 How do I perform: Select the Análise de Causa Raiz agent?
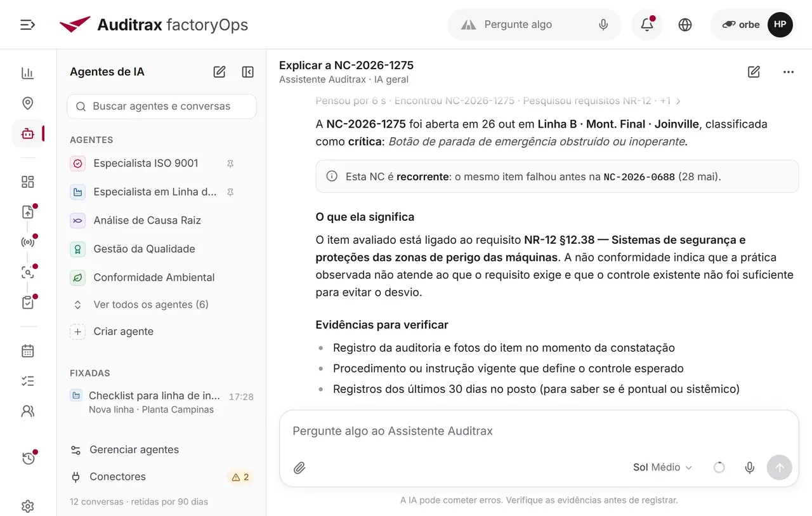click(162, 221)
